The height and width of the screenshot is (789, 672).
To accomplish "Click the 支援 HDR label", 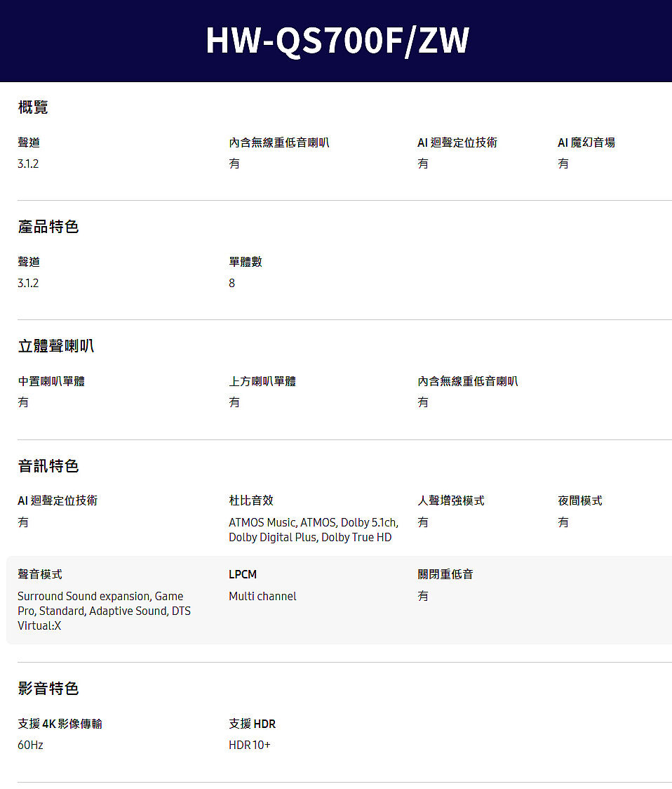I will [253, 724].
